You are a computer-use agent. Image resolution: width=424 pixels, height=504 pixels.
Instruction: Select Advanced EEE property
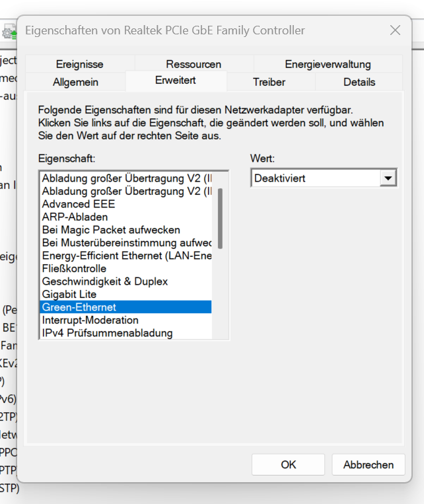[126, 204]
